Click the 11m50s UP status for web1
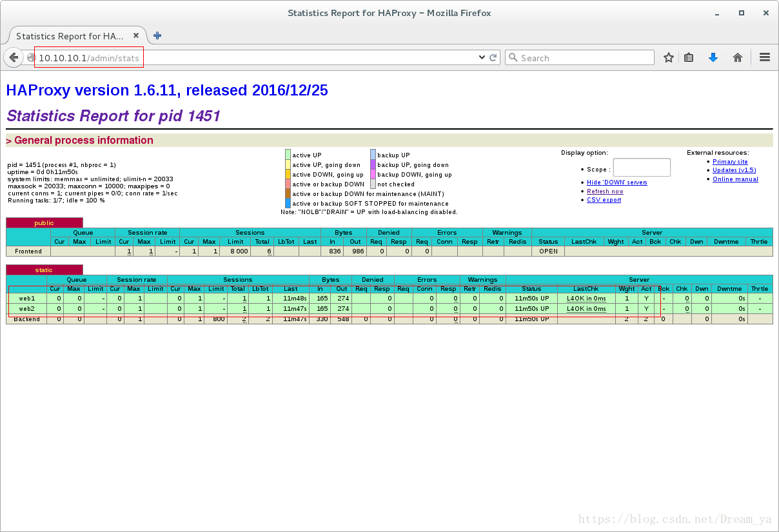This screenshot has width=779, height=532. (x=531, y=299)
